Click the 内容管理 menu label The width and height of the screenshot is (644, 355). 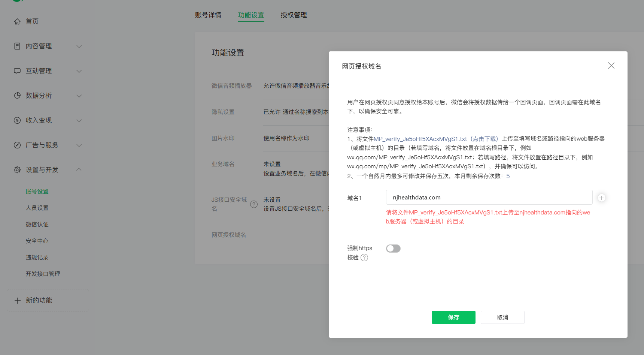click(39, 46)
